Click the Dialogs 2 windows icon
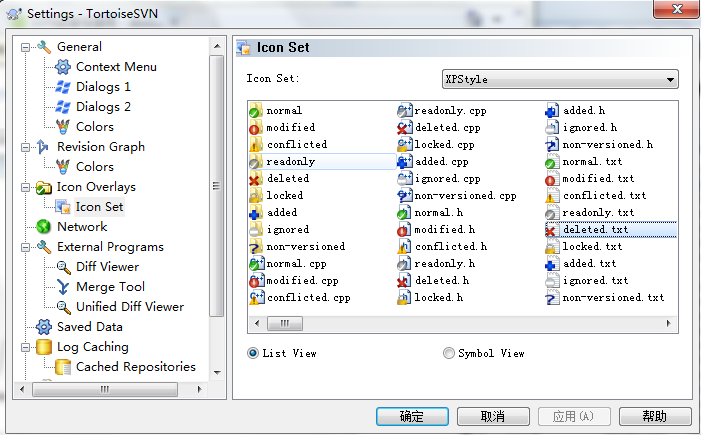 coord(63,107)
